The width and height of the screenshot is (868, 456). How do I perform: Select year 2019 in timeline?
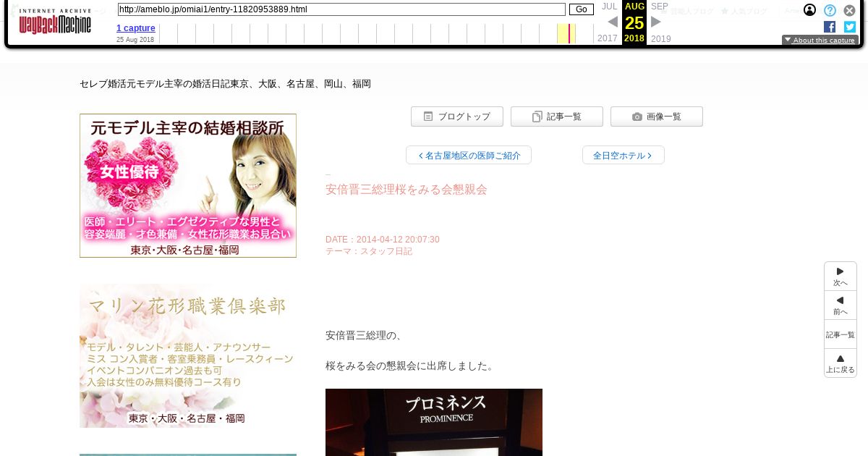(661, 38)
